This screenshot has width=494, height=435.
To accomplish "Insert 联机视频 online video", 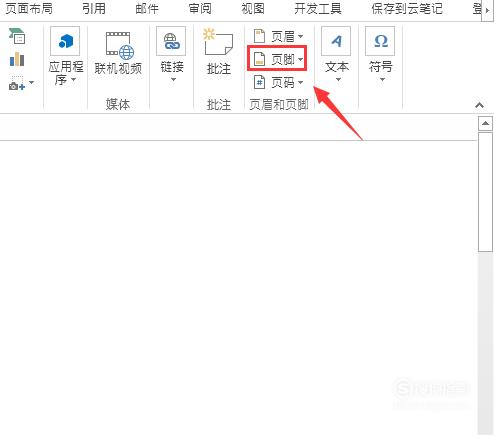I will pyautogui.click(x=118, y=53).
